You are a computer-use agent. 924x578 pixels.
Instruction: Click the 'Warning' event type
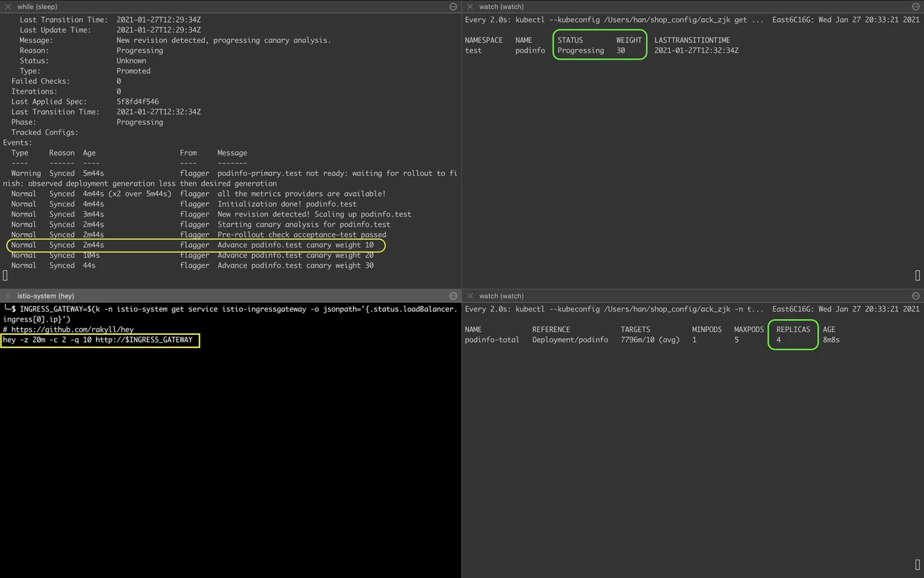point(26,174)
